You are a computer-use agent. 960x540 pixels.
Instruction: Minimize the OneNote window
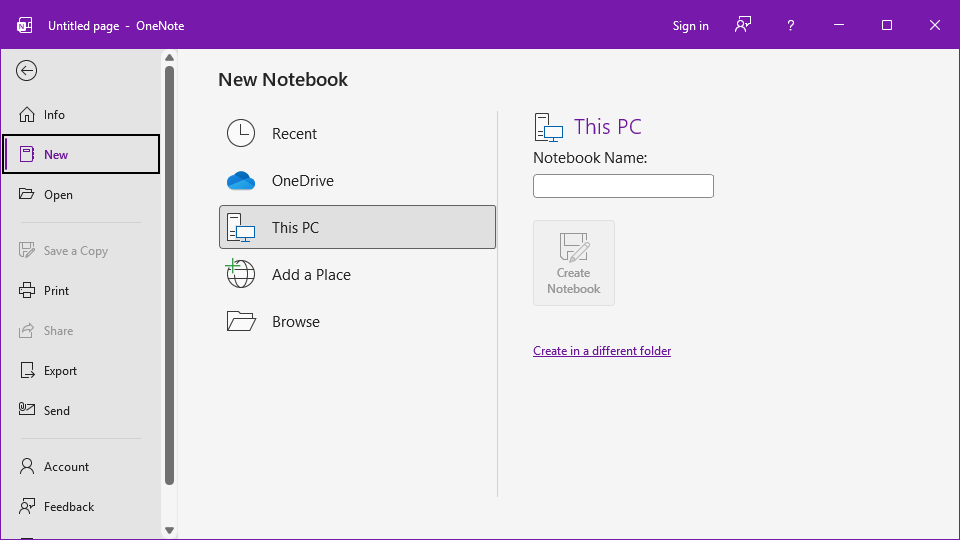coord(839,25)
